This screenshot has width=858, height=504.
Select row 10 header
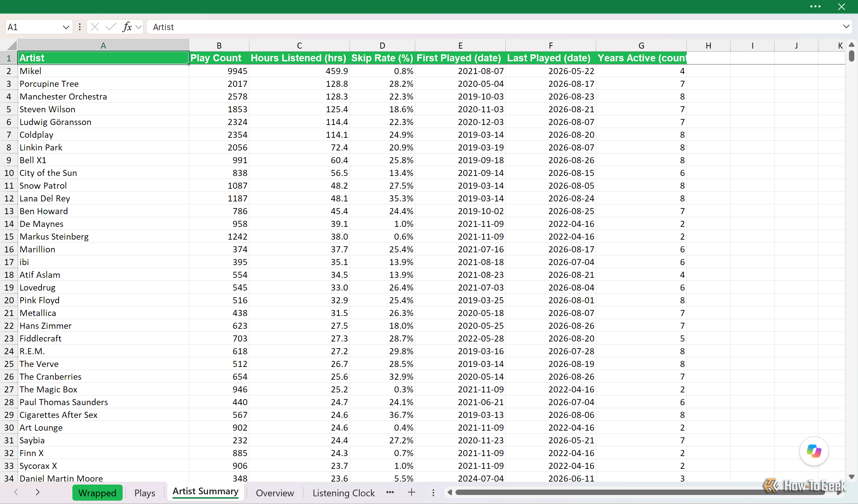pos(9,173)
